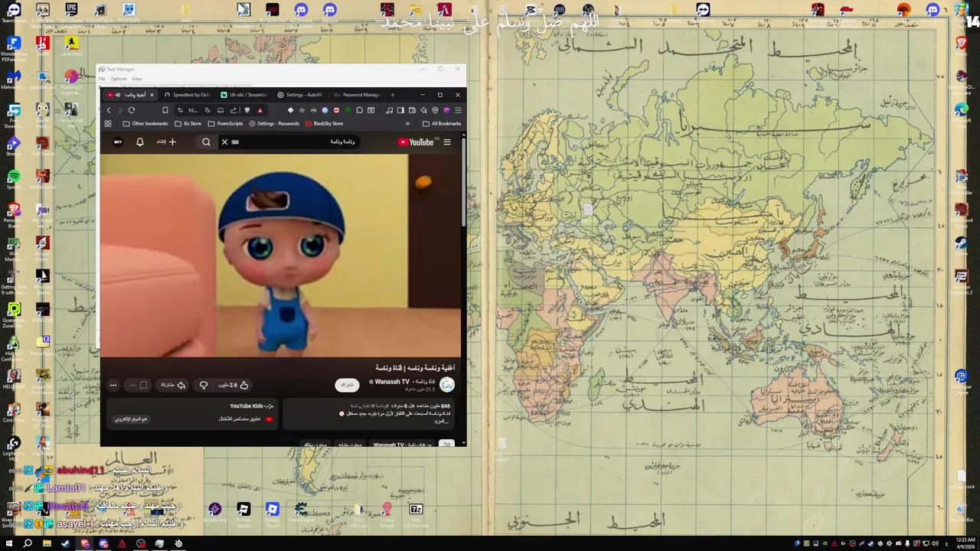
Task: Click the share icon in address bar
Action: coord(234,110)
